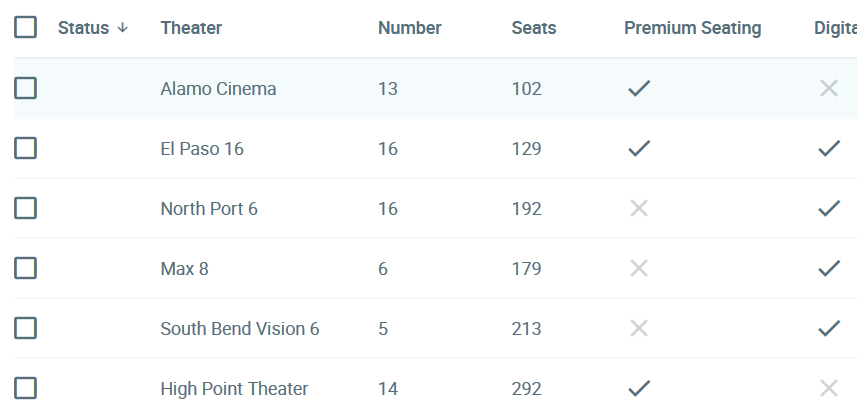
Task: Click the Max 8 theater name
Action: pos(184,269)
